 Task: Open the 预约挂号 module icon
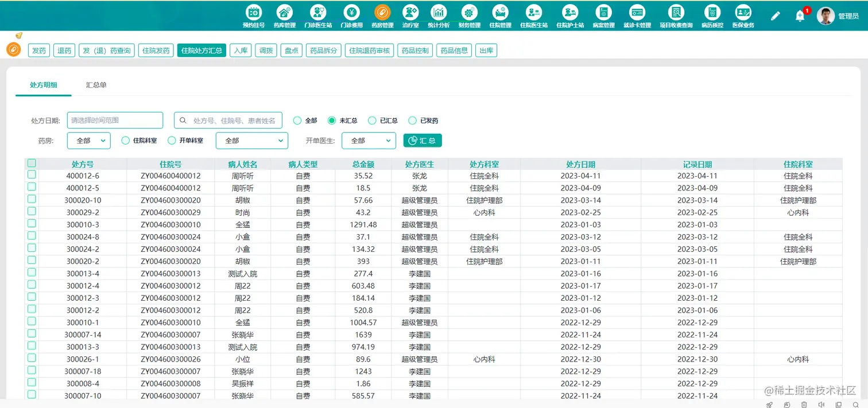(x=254, y=15)
